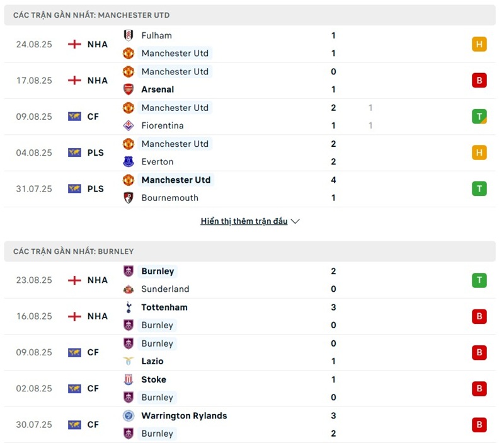Click green T badge for Bournemouth match

coord(479,188)
